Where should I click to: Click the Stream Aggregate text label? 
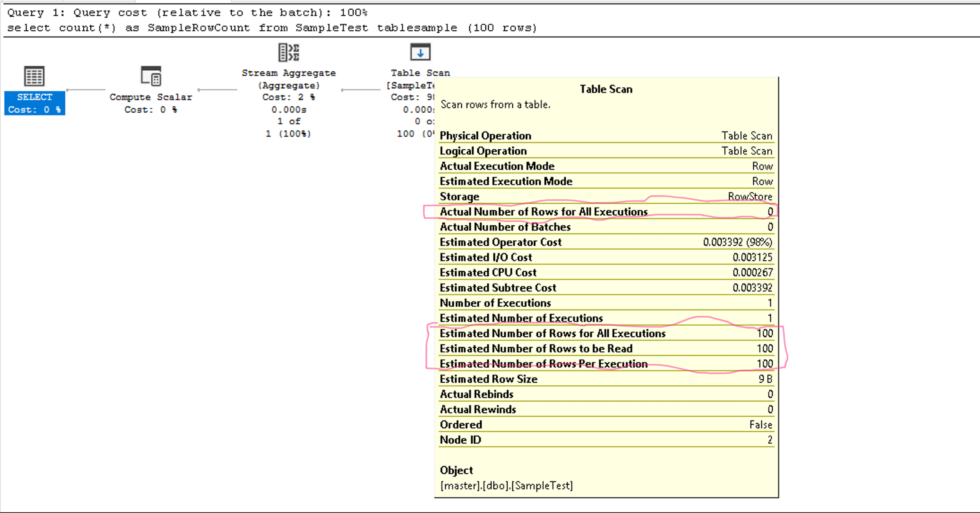click(x=289, y=73)
